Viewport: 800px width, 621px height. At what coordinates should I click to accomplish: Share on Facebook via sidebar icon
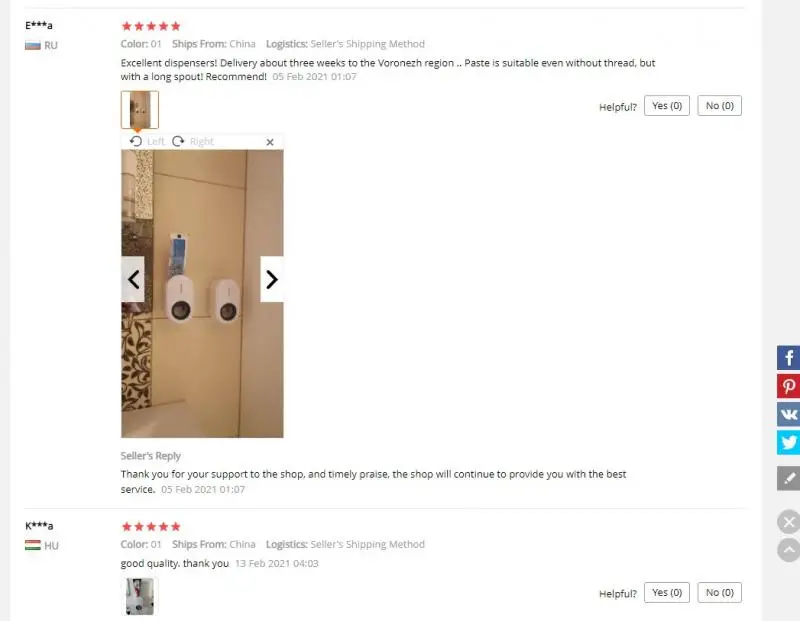tap(788, 358)
